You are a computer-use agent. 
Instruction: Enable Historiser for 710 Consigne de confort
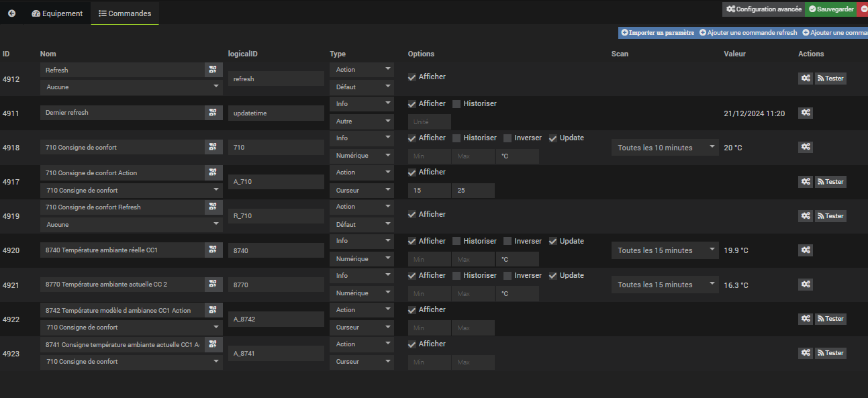457,138
